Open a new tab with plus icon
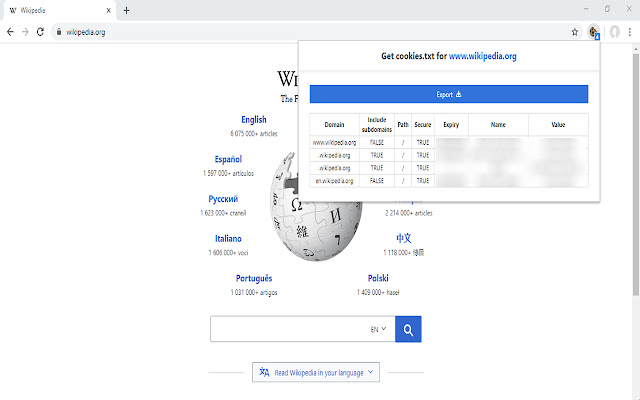Viewport: 640px width, 400px height. click(127, 11)
